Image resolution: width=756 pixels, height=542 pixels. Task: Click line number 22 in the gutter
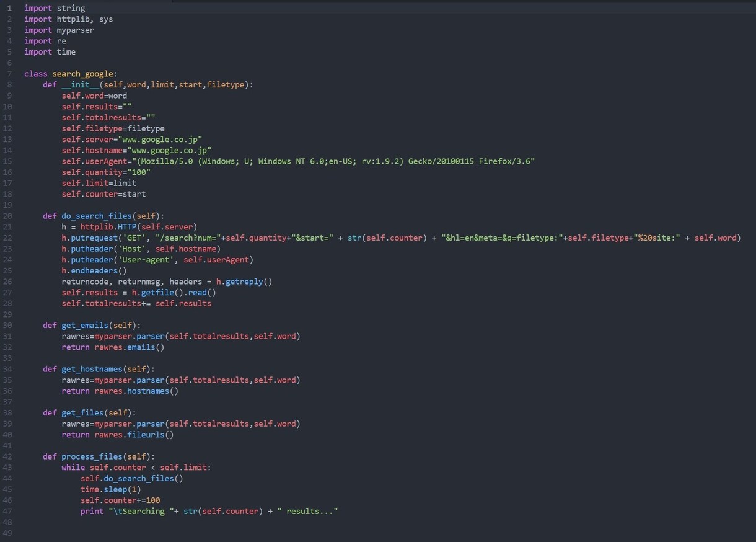click(8, 238)
